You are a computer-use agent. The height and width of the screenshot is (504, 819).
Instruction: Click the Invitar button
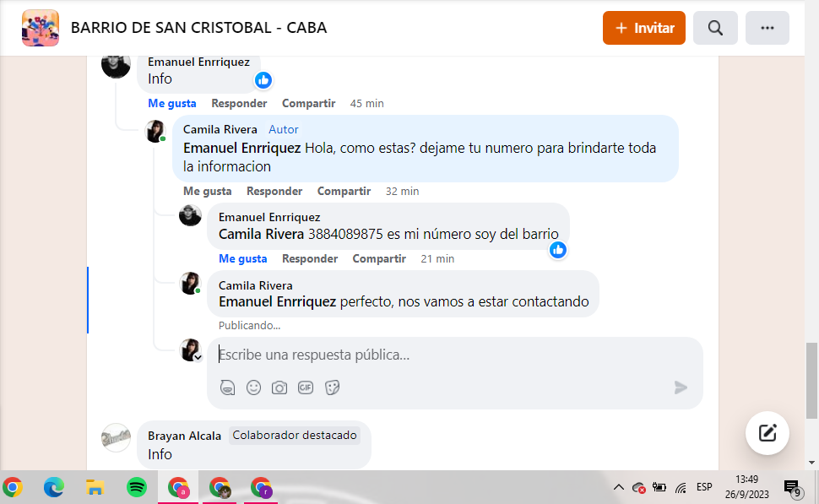644,28
